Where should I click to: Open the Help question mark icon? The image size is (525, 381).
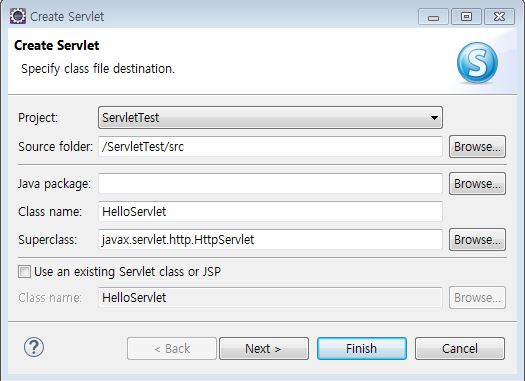point(34,347)
